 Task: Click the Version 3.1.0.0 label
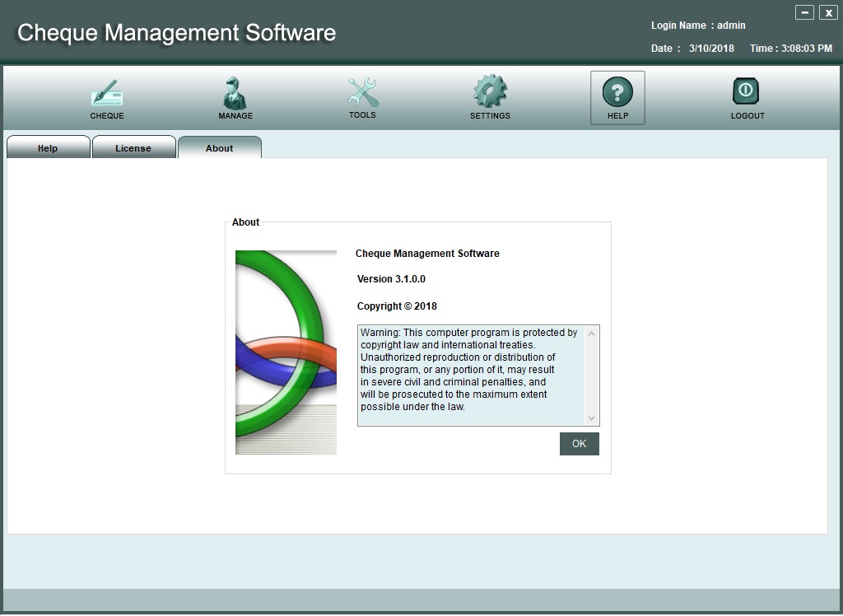coord(391,279)
